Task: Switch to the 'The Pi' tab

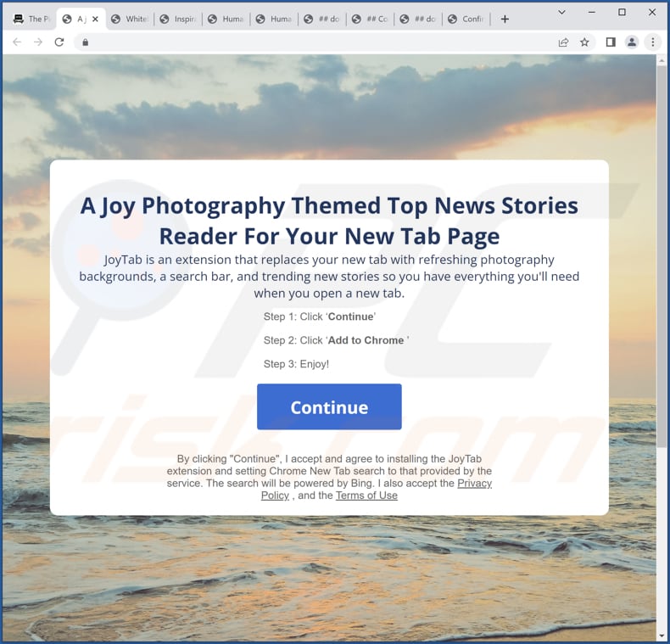Action: point(31,19)
